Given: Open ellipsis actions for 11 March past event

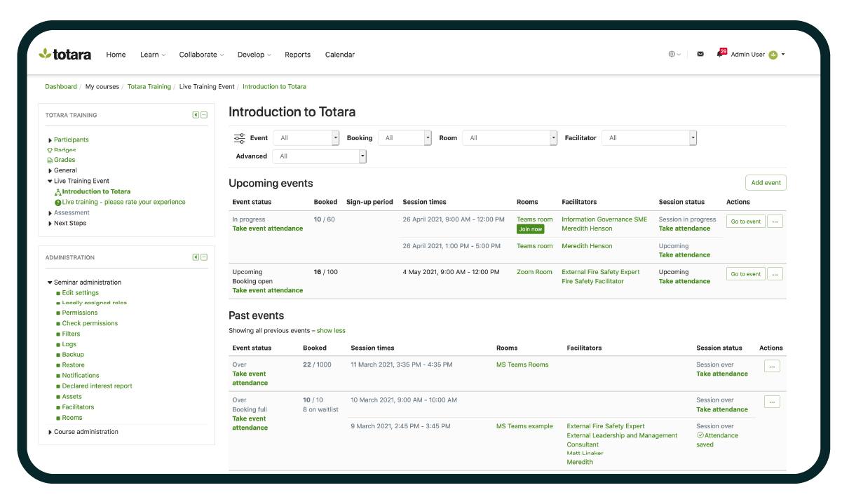Looking at the screenshot, I should (772, 366).
